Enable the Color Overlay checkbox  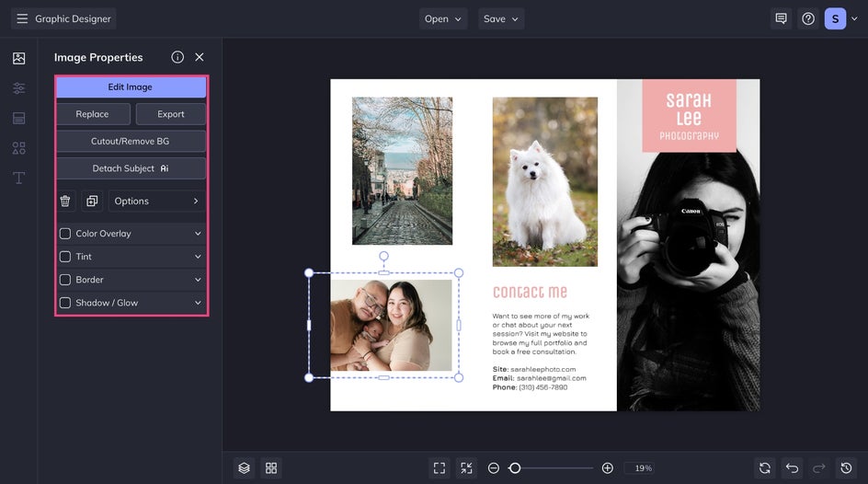[x=65, y=234]
